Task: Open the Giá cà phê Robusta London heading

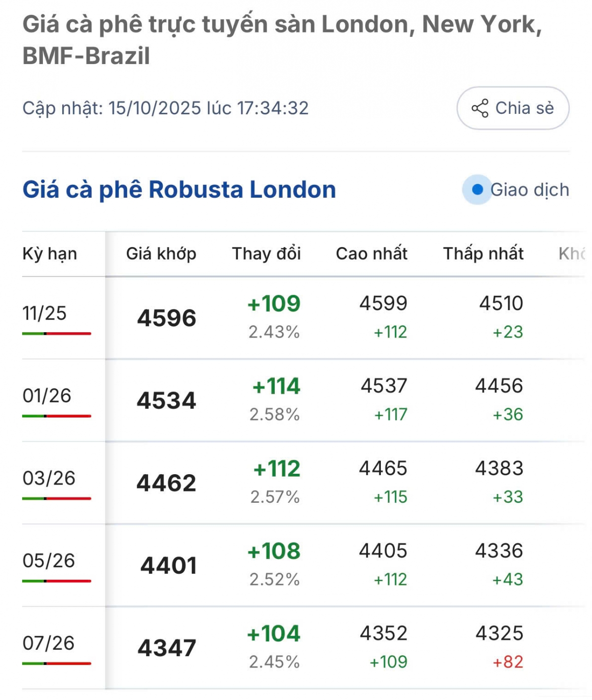Action: pyautogui.click(x=179, y=190)
